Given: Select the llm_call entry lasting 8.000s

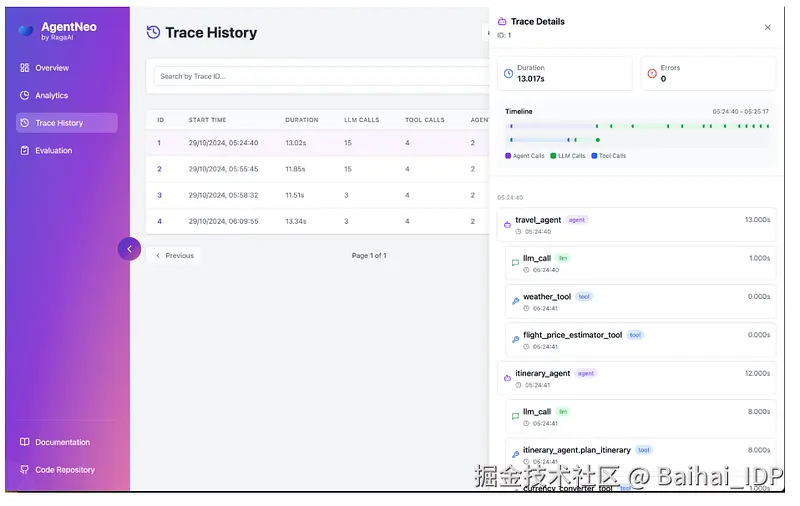Looking at the screenshot, I should (x=641, y=417).
